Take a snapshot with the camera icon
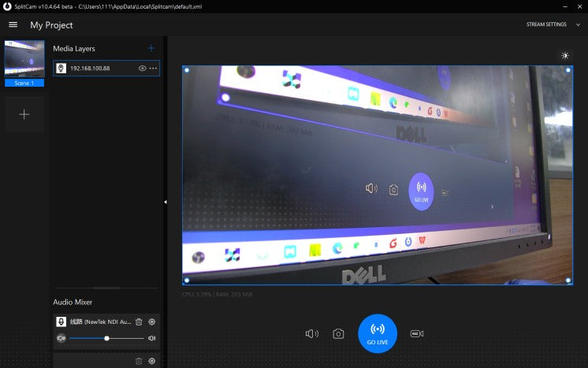Image resolution: width=588 pixels, height=368 pixels. tap(338, 333)
